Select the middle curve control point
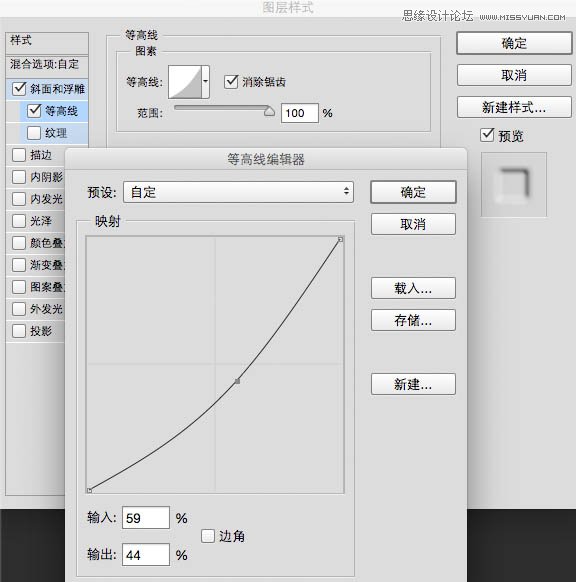 click(238, 381)
